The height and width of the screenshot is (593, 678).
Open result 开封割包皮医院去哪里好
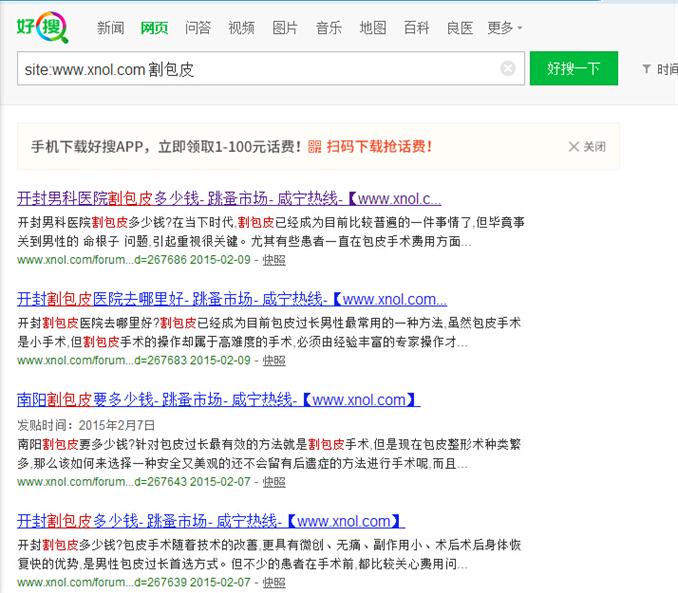click(x=232, y=299)
